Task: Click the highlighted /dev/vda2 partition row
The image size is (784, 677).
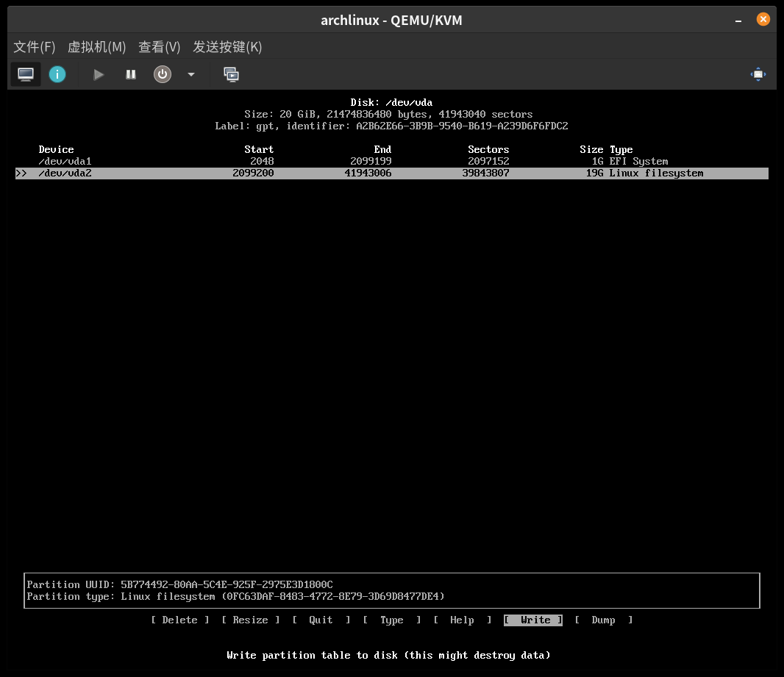Action: (391, 173)
